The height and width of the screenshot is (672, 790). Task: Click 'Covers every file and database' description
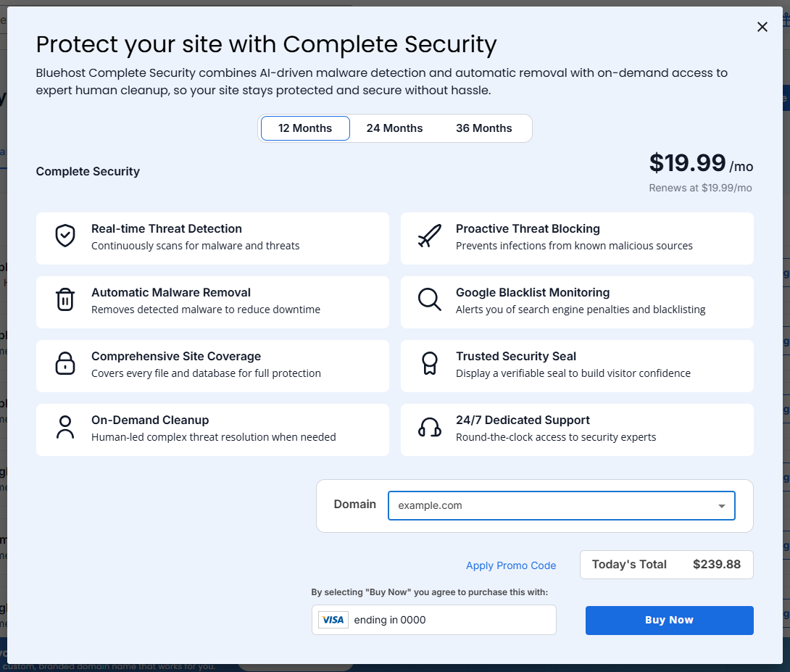[206, 373]
